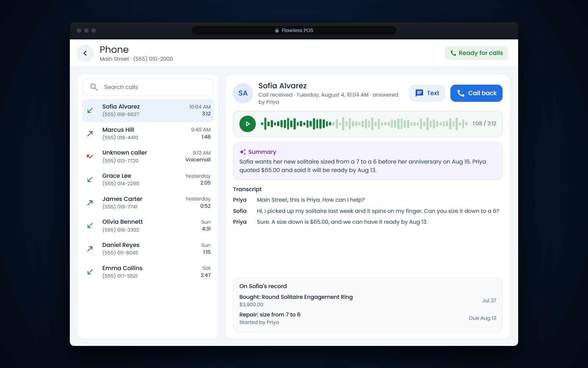Open the Repair: size from 7 to 6 record
588x368 pixels.
[367, 318]
